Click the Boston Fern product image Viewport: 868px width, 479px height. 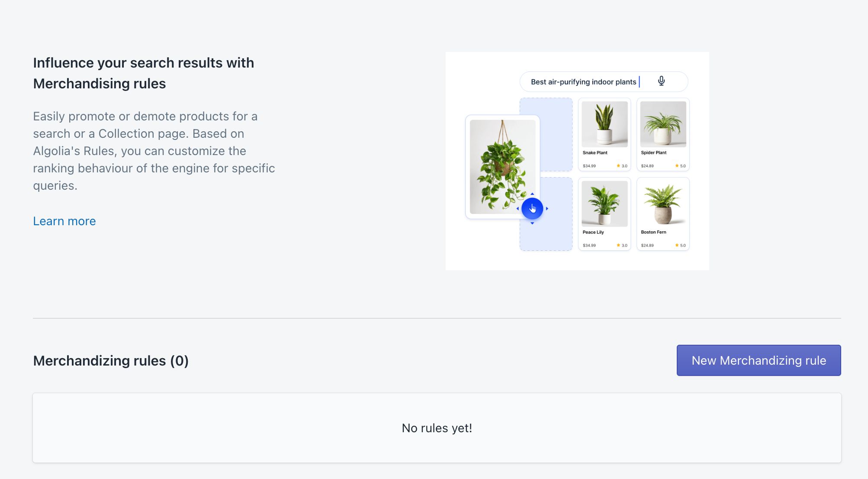(x=662, y=204)
